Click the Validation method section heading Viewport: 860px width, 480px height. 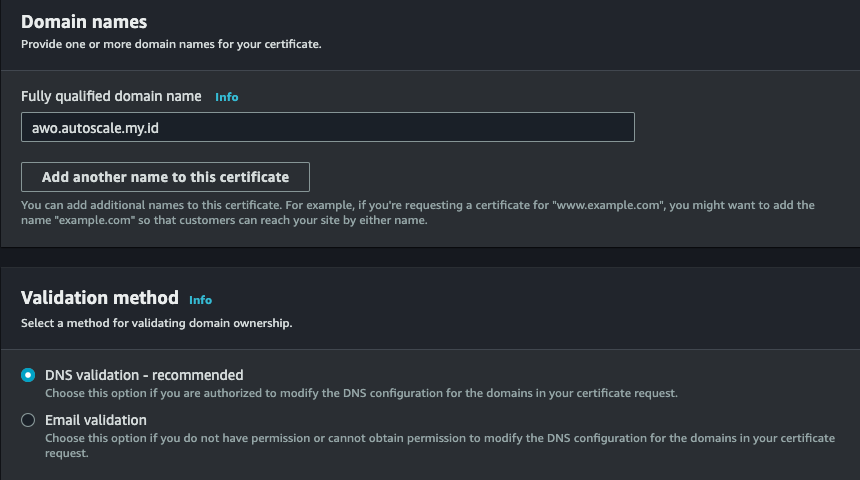pyautogui.click(x=100, y=297)
